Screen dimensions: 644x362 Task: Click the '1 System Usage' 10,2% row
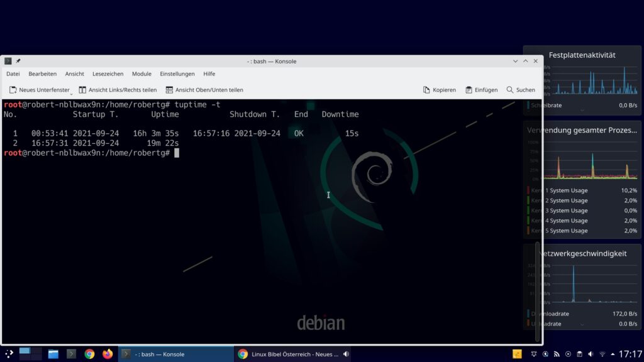tap(582, 190)
